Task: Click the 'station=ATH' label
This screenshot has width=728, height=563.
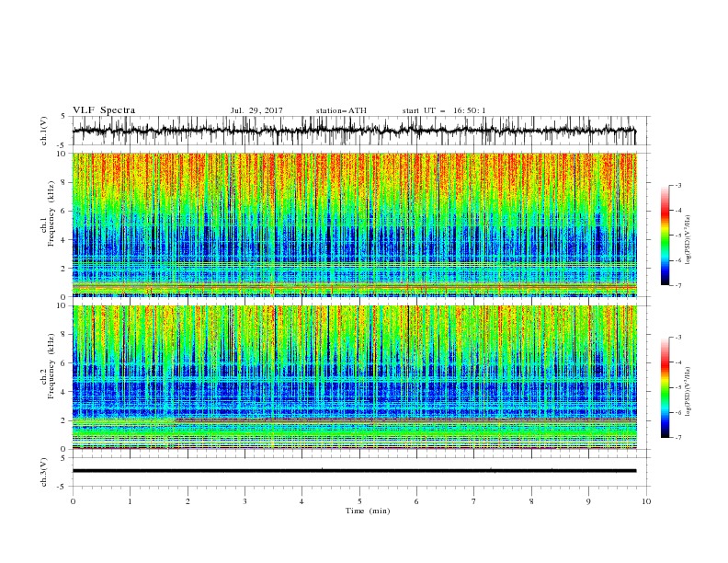Action: tap(341, 110)
